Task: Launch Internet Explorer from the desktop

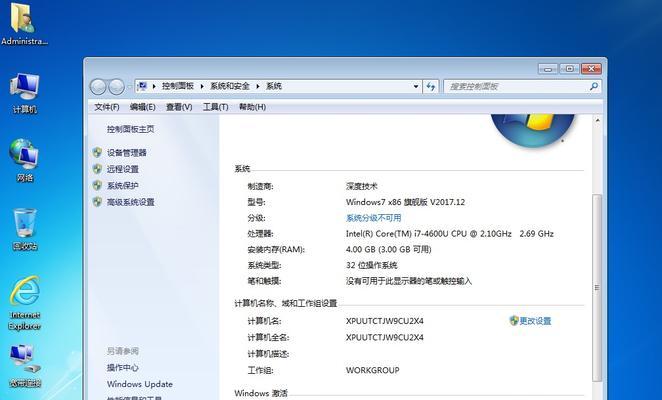Action: click(24, 302)
